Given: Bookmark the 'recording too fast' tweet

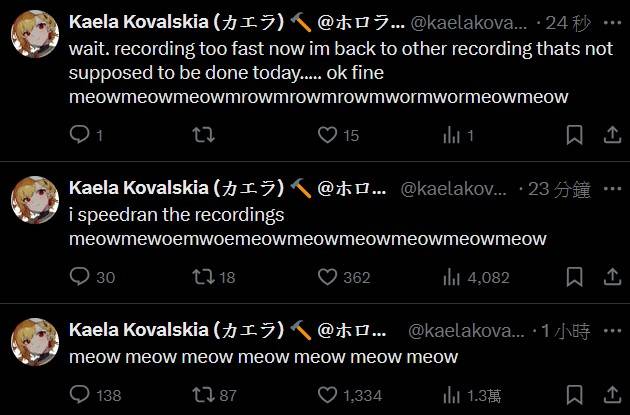Looking at the screenshot, I should [x=574, y=135].
